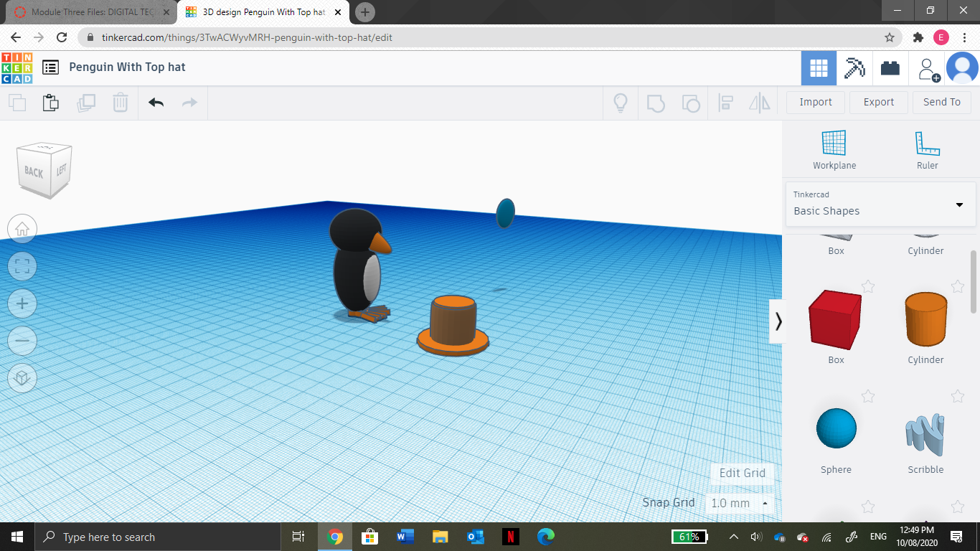980x551 pixels.
Task: Click the Home view button
Action: 22,229
